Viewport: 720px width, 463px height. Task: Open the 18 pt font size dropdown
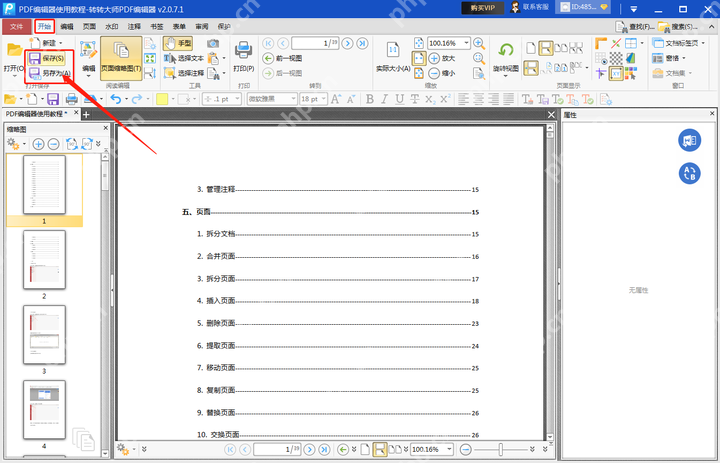tap(323, 99)
